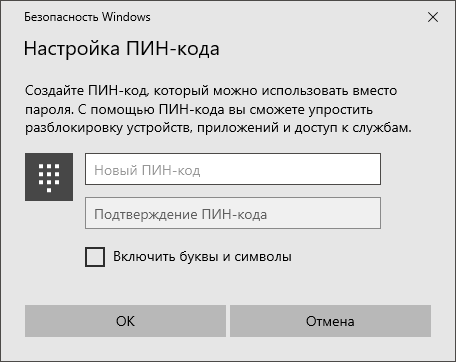456x362 pixels.
Task: Confirm PIN setup with OK button
Action: 125,321
